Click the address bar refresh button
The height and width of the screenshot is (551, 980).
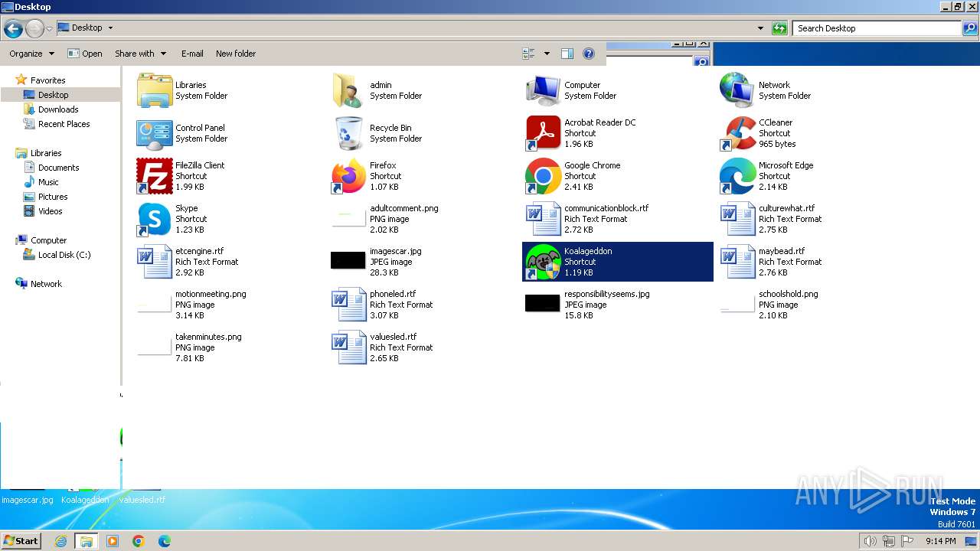(779, 28)
